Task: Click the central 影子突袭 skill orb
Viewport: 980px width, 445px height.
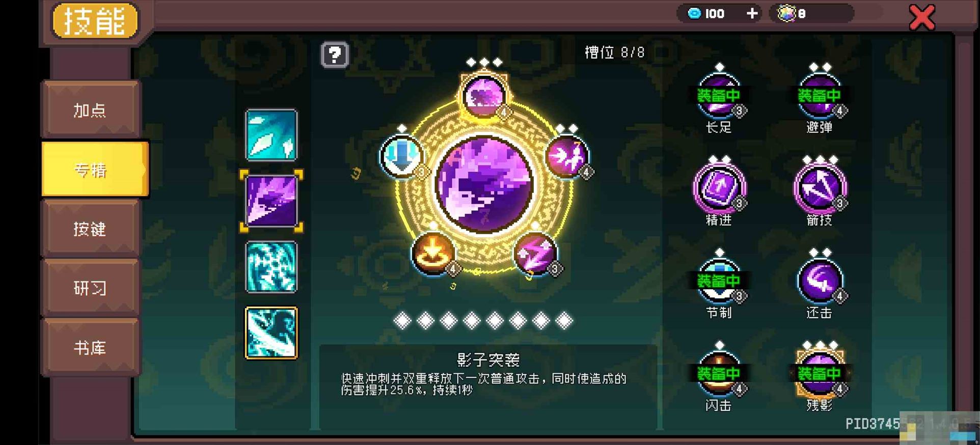Action: pos(484,184)
